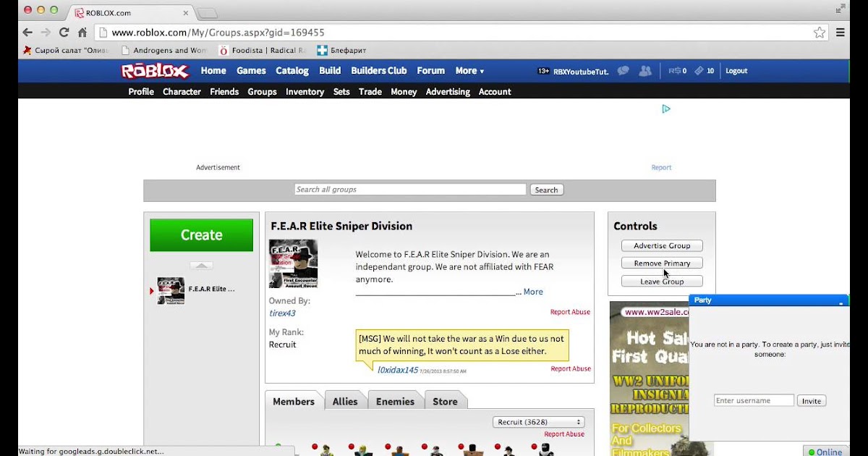The width and height of the screenshot is (868, 456).
Task: Click the ROBLOX logo
Action: tap(155, 71)
